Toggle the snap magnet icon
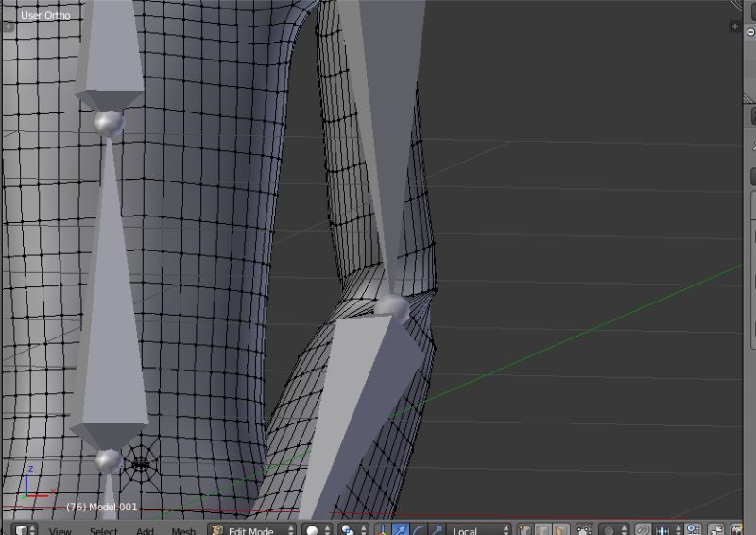This screenshot has width=756, height=535. coord(643,529)
